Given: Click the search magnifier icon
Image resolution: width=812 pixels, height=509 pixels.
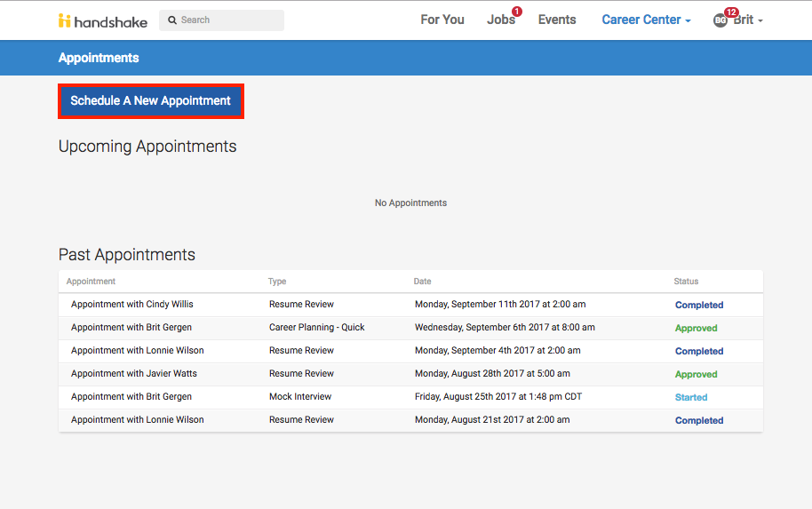Looking at the screenshot, I should coord(172,20).
